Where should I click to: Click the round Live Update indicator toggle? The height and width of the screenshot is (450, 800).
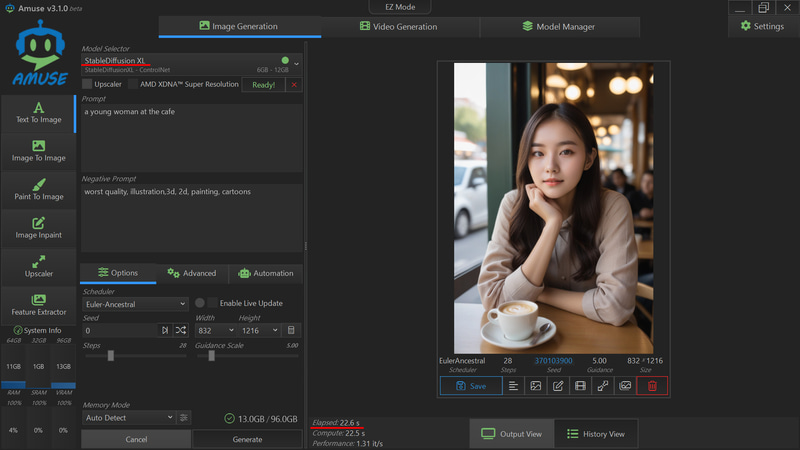click(x=200, y=303)
